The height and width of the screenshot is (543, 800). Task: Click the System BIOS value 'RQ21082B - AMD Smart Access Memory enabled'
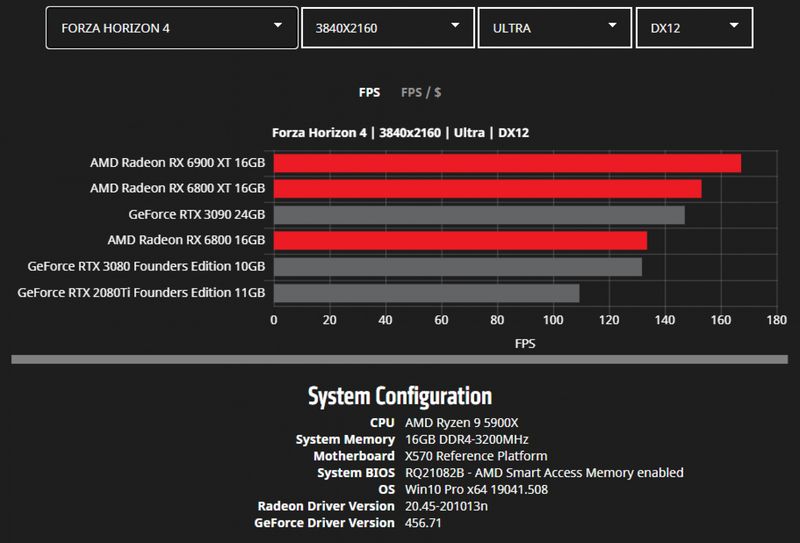coord(544,473)
